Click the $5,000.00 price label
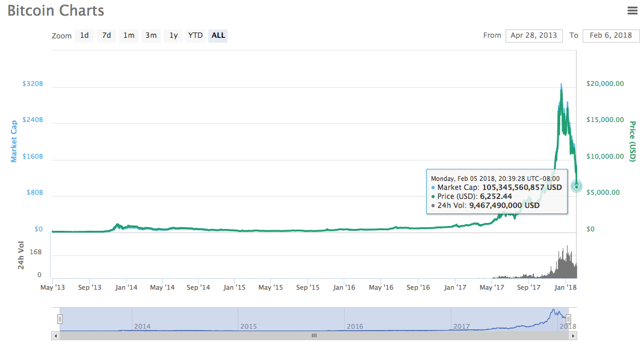Screen dimensions: 644x345 tap(603, 192)
